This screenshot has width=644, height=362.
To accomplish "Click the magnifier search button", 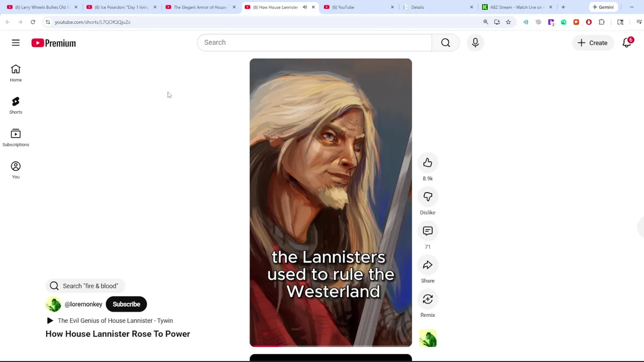I will (446, 43).
